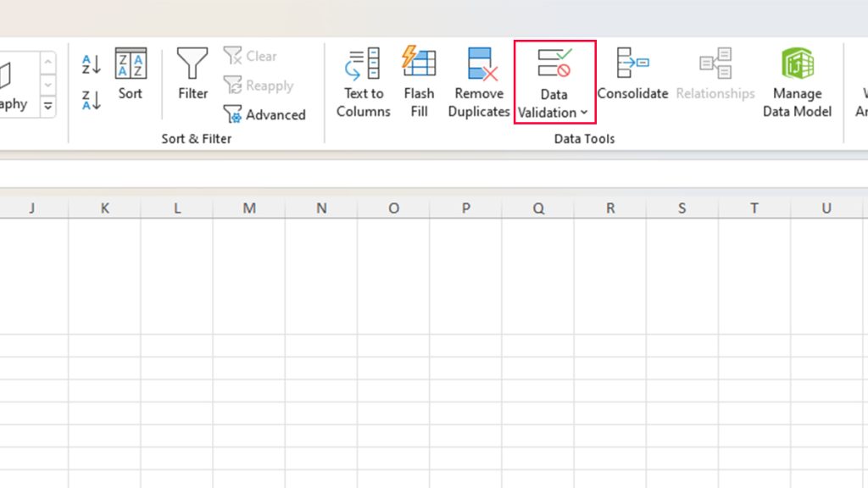Select column Q header

(538, 208)
